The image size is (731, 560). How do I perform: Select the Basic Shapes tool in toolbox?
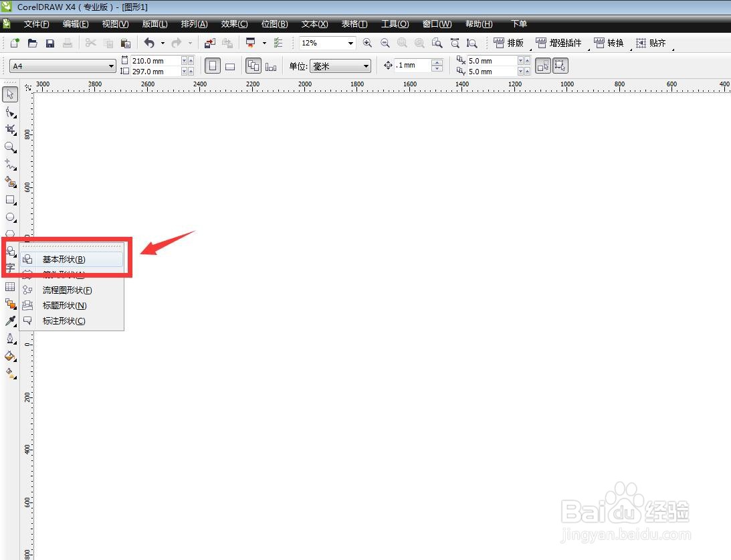[x=10, y=252]
